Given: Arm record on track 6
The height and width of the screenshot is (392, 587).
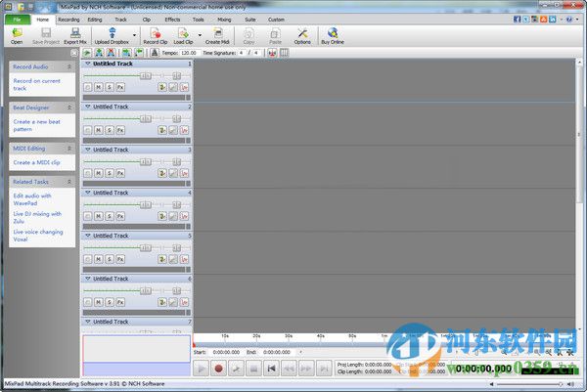Looking at the screenshot, I should [88, 302].
